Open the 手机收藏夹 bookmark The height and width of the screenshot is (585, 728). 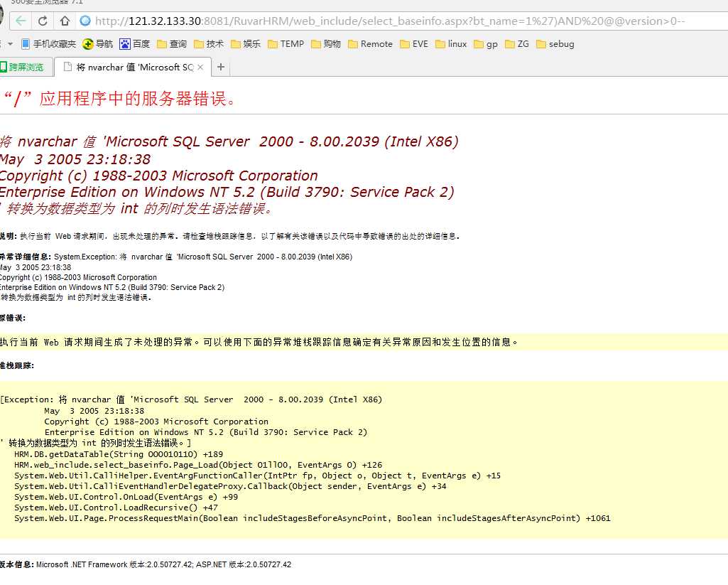[x=49, y=44]
